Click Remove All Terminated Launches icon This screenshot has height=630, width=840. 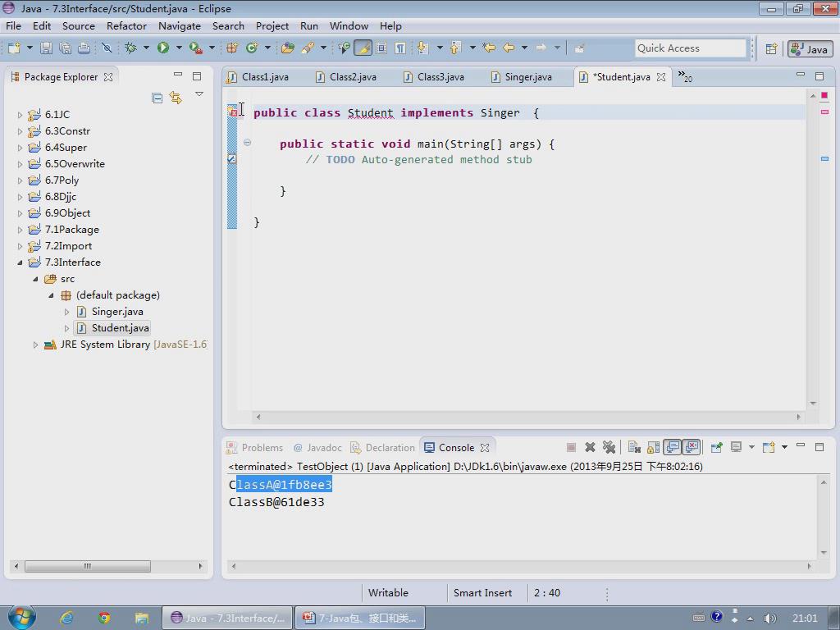[x=609, y=447]
